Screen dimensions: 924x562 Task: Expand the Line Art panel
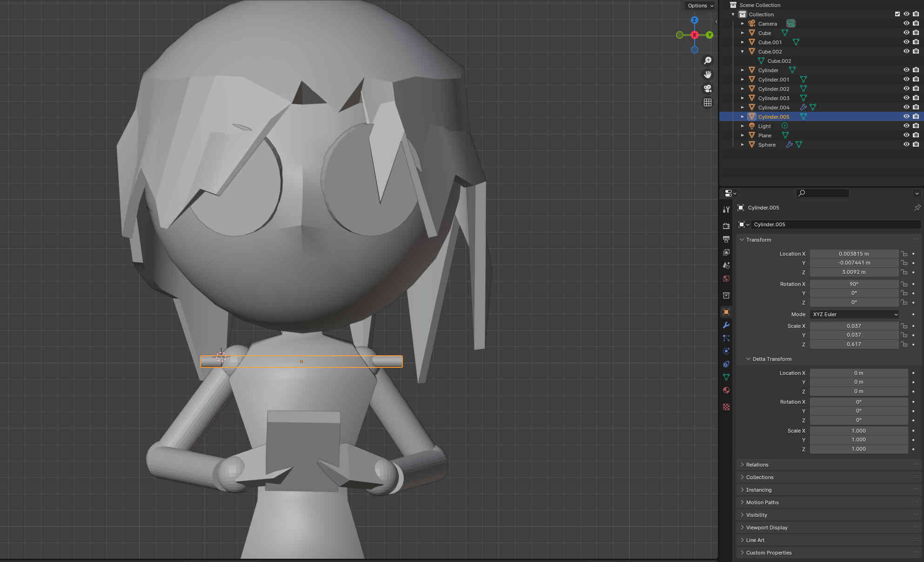(755, 540)
